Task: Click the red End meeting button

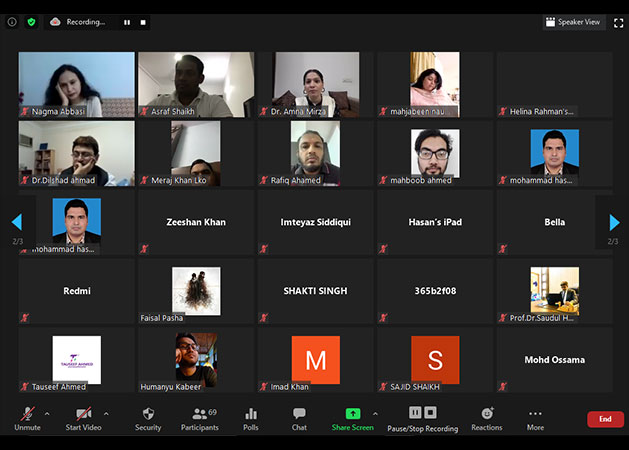Action: 605,419
